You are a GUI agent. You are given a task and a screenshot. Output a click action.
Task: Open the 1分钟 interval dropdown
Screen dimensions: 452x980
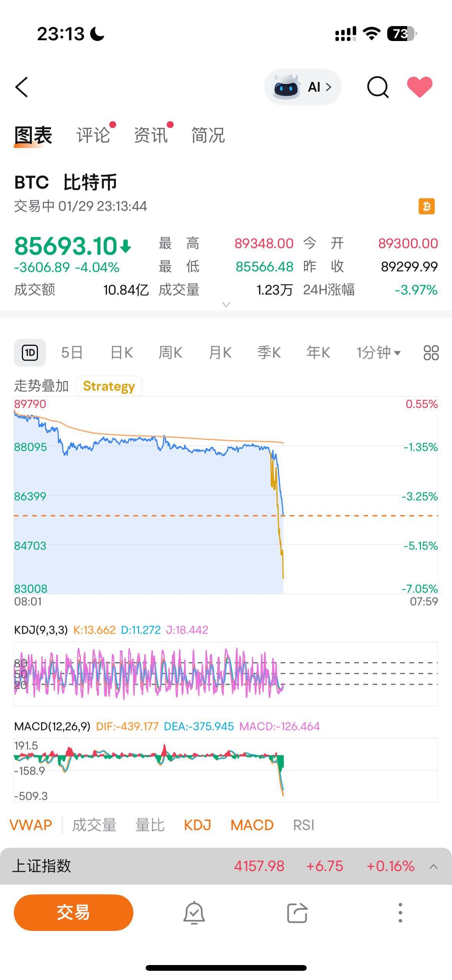[x=378, y=353]
